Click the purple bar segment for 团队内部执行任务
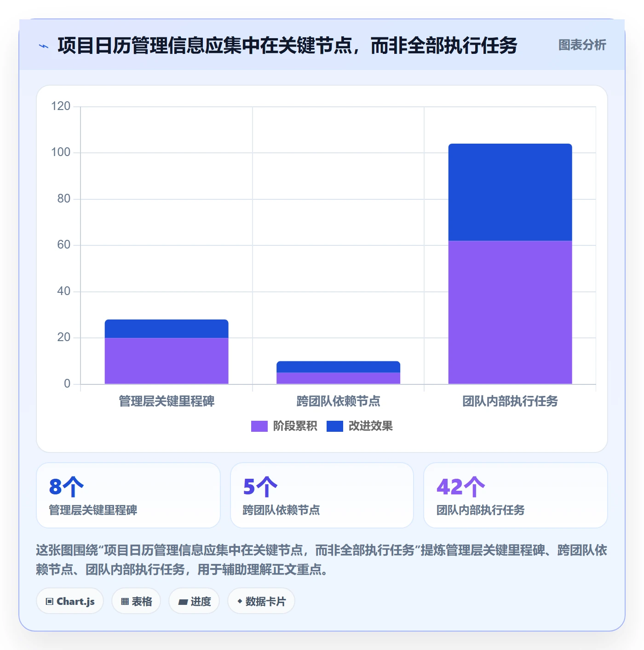This screenshot has width=644, height=650. pos(510,312)
